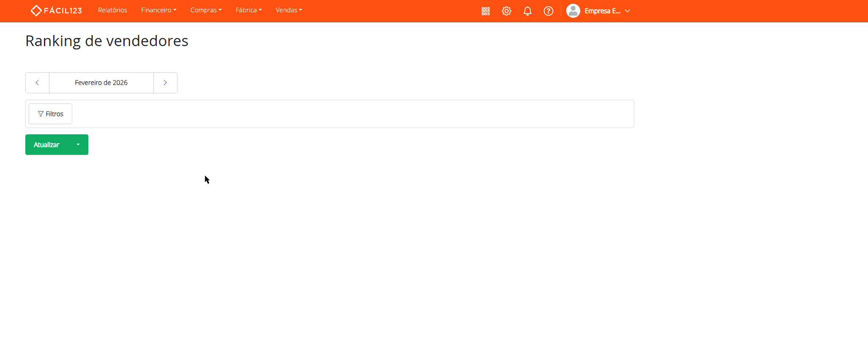Click the Fevereiro de 2026 period label
Viewport: 868px width, 348px height.
(x=101, y=83)
